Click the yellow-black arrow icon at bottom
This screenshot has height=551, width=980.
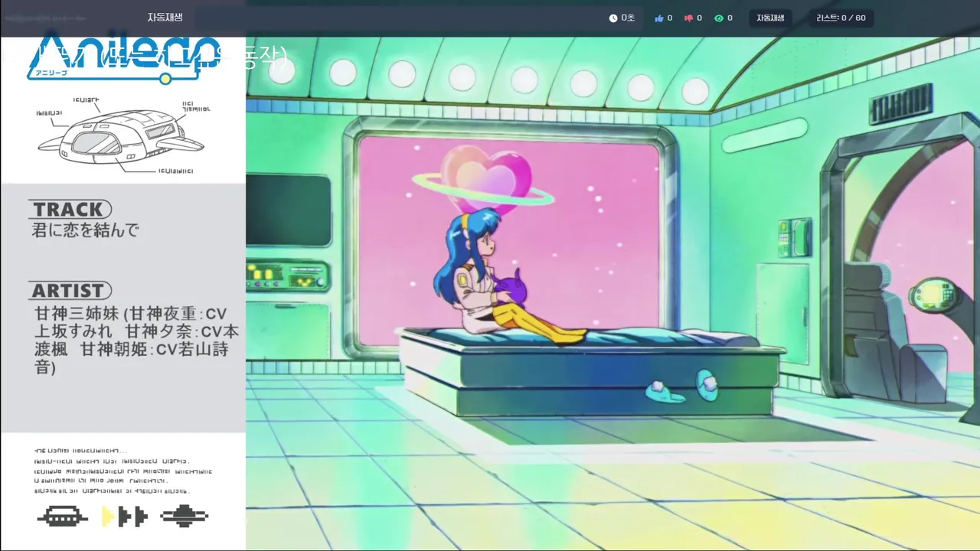[x=124, y=517]
